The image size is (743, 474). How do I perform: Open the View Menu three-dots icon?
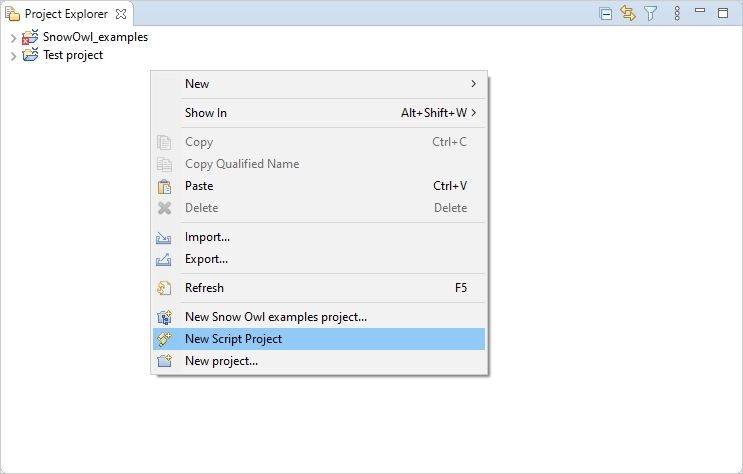[x=677, y=13]
